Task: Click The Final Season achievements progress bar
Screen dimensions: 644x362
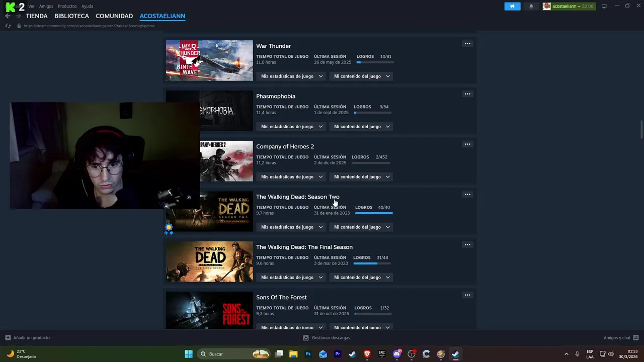Action: 372,263
